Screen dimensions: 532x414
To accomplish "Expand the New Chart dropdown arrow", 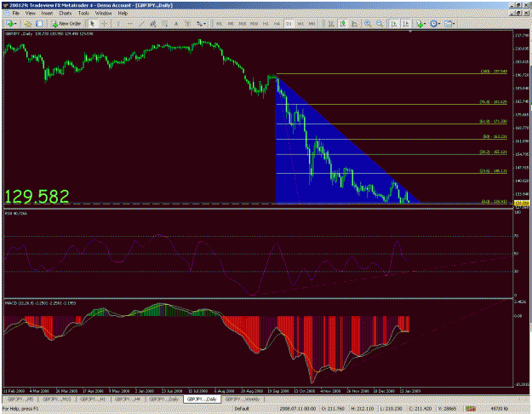I will (x=15, y=24).
